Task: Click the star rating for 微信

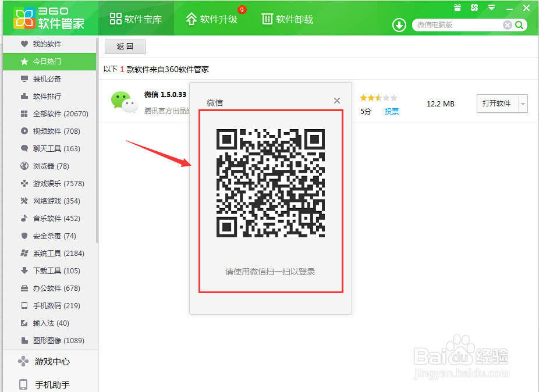Action: point(378,98)
